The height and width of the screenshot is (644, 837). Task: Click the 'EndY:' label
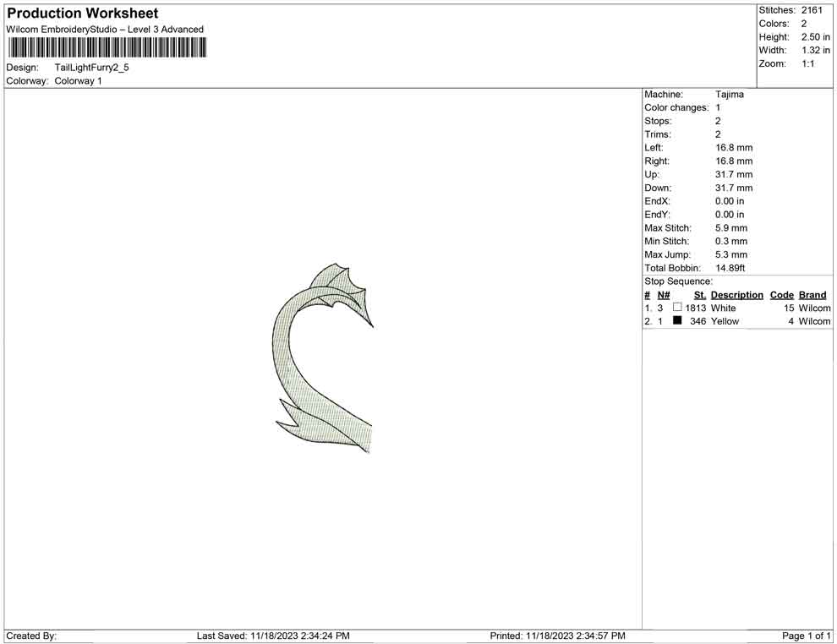point(657,215)
